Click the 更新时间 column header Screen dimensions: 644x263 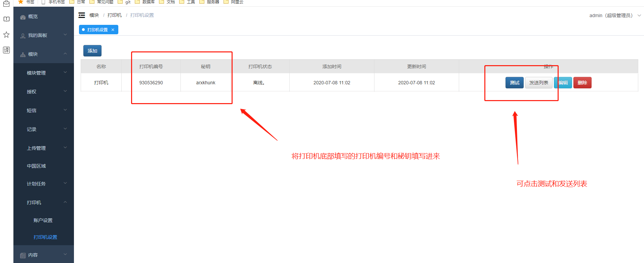click(x=417, y=67)
